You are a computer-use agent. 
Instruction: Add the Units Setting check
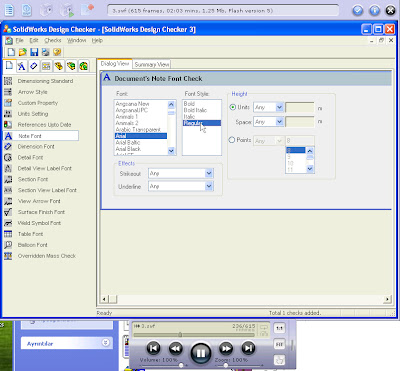pyautogui.click(x=33, y=114)
